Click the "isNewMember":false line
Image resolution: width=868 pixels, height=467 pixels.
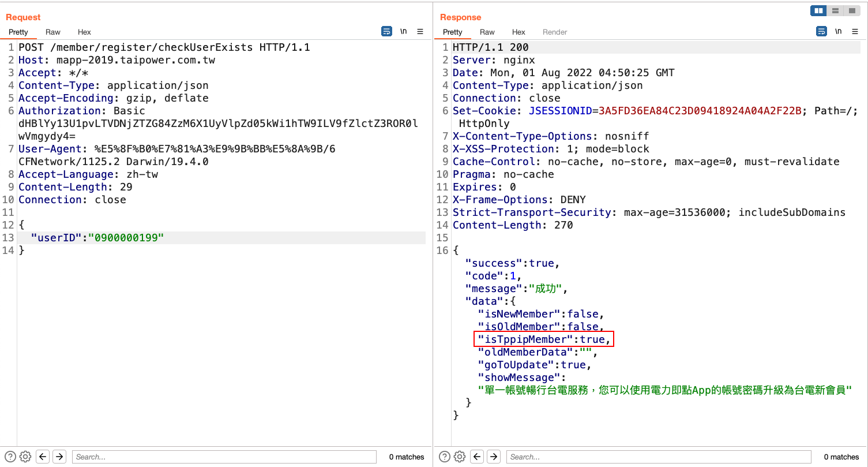coord(541,314)
